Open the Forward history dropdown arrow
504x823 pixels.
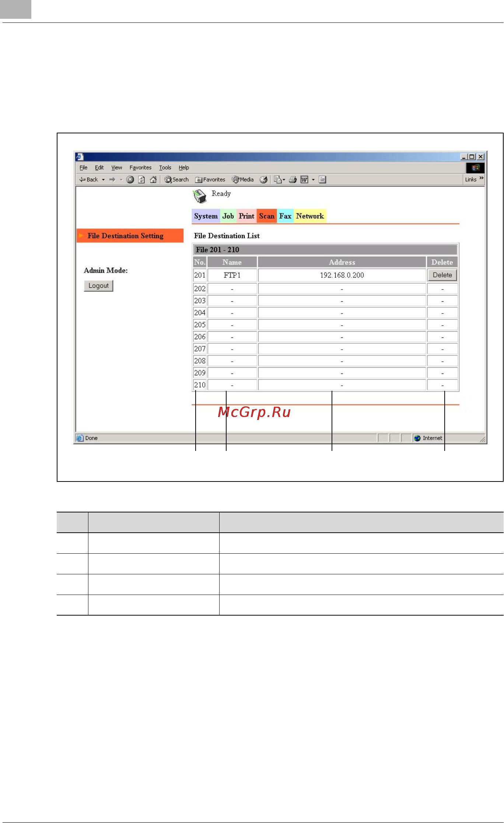click(121, 180)
